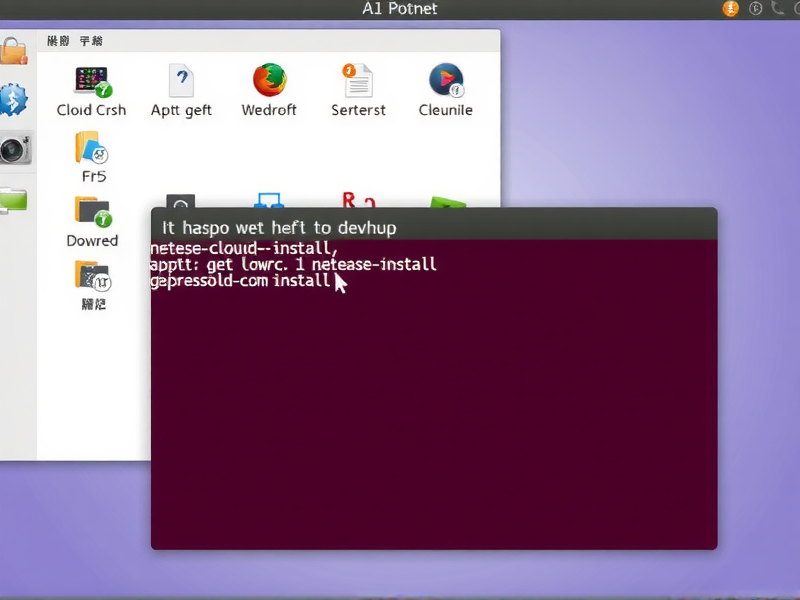Open the Fr5 folder icon
Image resolution: width=800 pixels, height=600 pixels.
[x=93, y=152]
